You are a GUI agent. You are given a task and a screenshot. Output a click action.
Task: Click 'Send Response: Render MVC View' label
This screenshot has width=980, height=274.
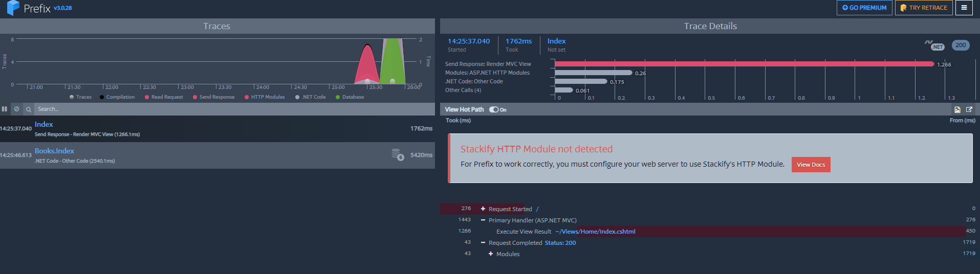point(488,64)
